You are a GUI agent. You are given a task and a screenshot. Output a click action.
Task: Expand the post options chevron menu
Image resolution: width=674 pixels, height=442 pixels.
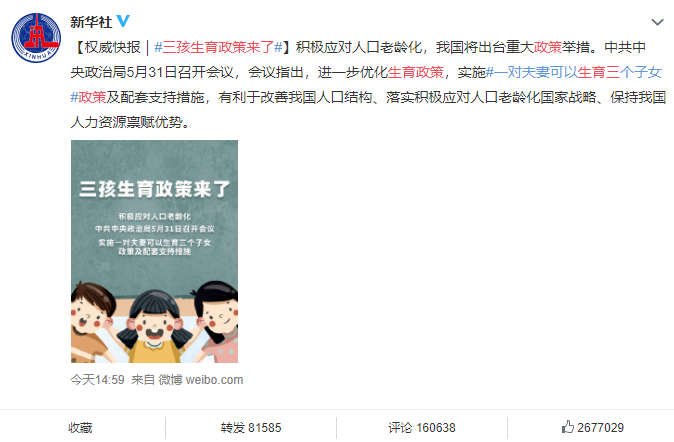coord(657,22)
